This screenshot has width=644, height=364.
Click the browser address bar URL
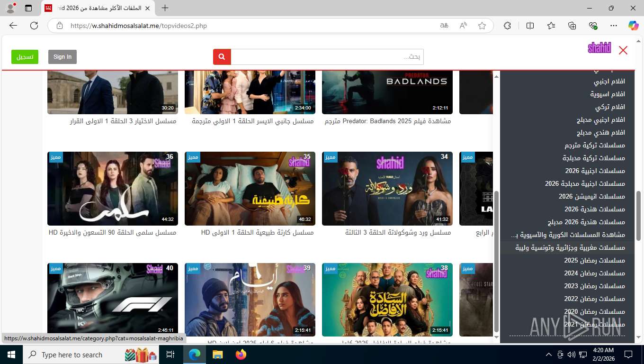click(139, 26)
